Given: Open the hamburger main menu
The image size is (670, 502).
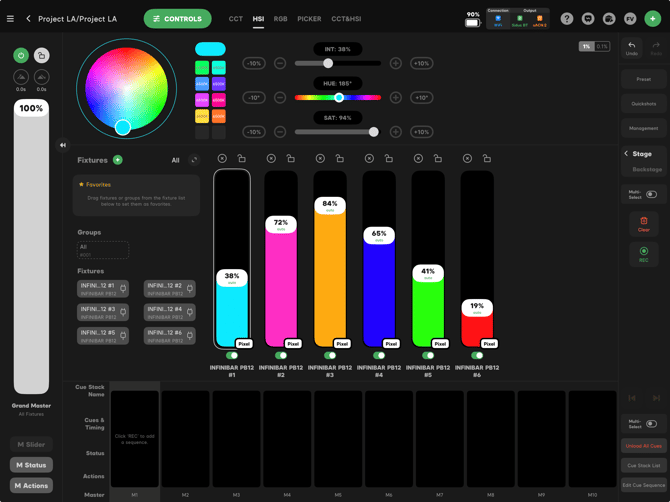Looking at the screenshot, I should click(10, 19).
